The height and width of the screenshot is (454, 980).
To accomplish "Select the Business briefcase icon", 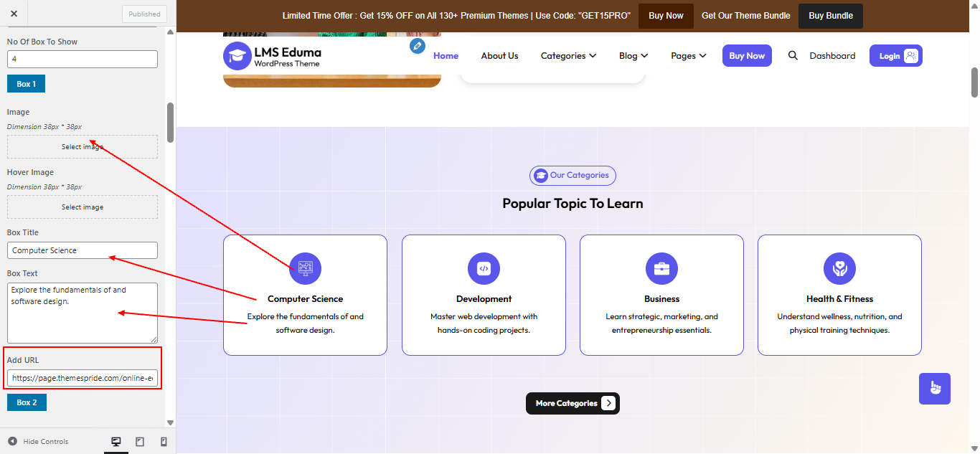I will pyautogui.click(x=661, y=268).
